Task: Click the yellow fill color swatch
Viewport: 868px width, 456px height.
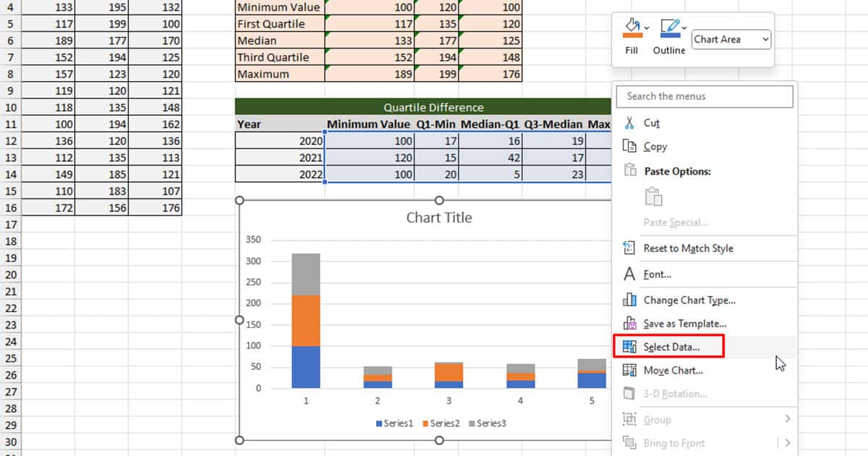Action: (632, 35)
